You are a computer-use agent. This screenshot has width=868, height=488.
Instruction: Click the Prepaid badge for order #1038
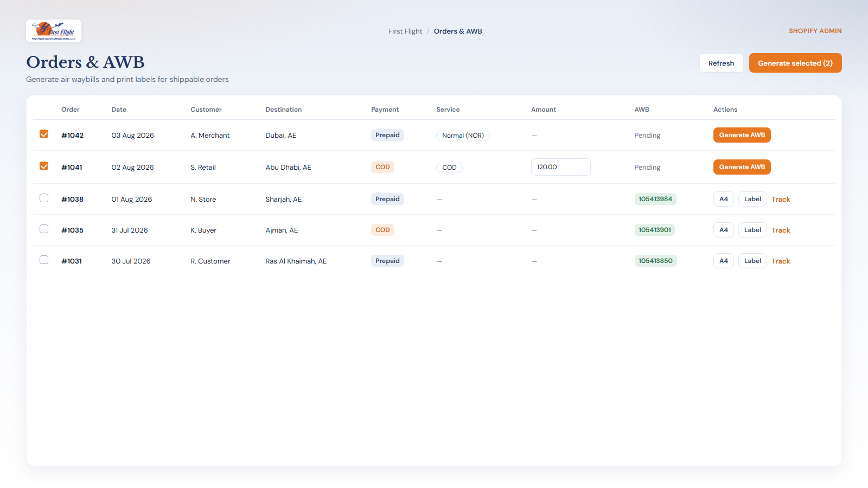point(387,199)
